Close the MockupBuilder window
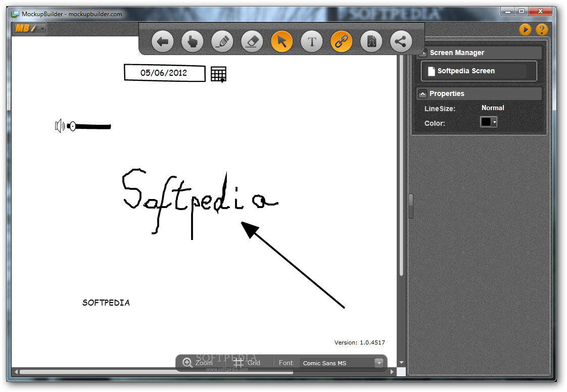This screenshot has height=392, width=567. 540,12
